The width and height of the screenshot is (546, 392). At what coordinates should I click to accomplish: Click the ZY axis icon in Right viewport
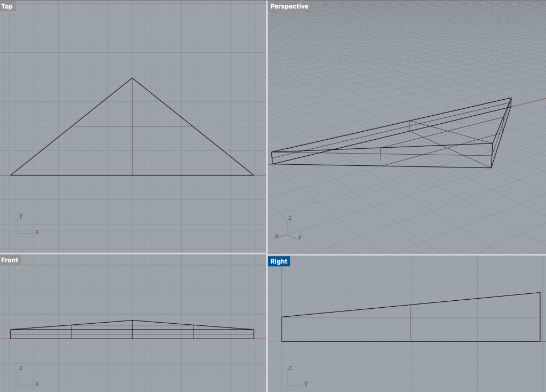coord(294,377)
